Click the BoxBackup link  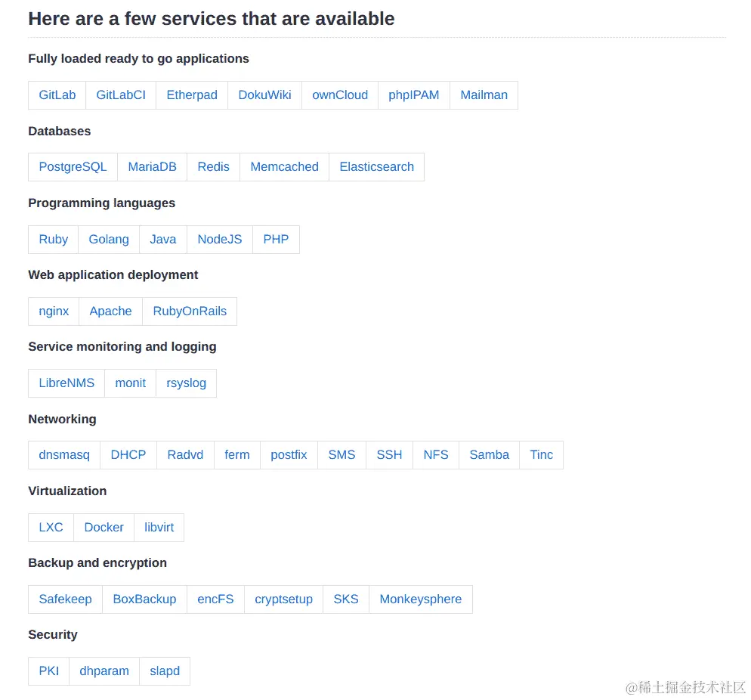click(144, 599)
